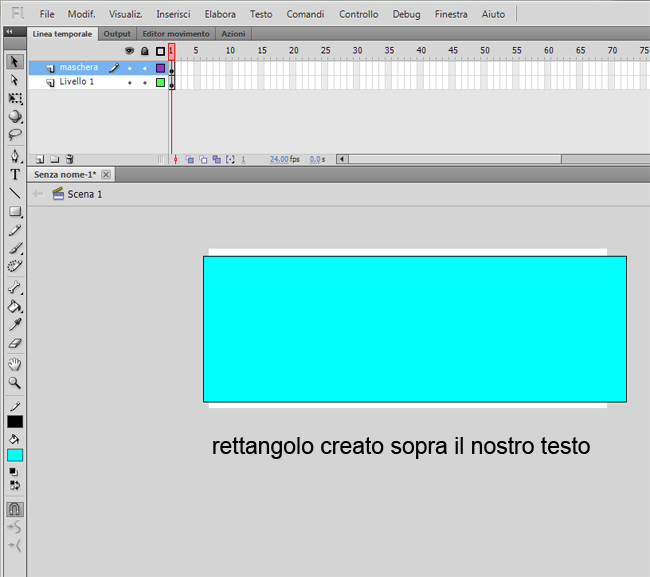Click swap colors icon
Screen dimensions: 650x577
15,485
